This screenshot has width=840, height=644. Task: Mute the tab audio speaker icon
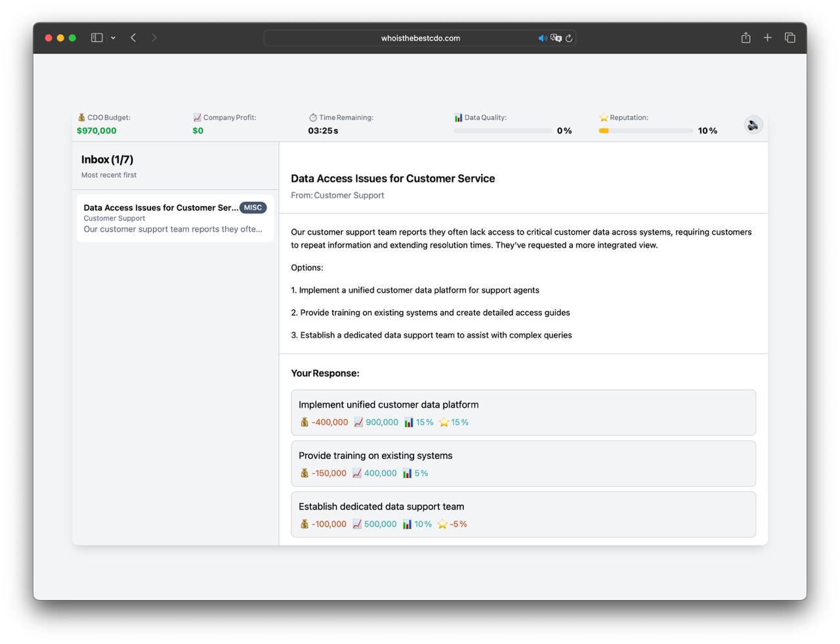(543, 38)
